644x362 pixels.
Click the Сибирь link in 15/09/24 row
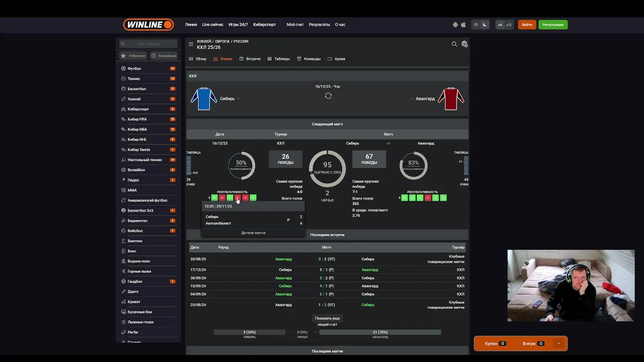(285, 286)
